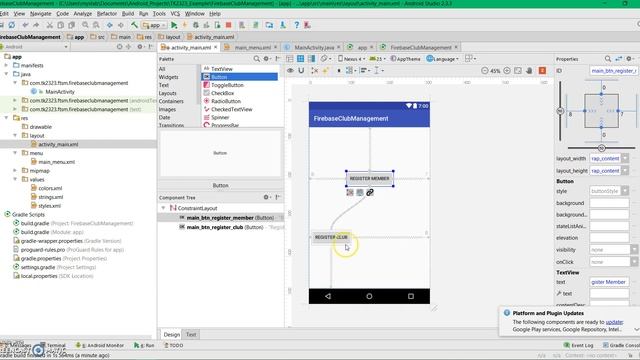Switch to the MainActivity.java editor tab
640x360 pixels.
tap(314, 47)
